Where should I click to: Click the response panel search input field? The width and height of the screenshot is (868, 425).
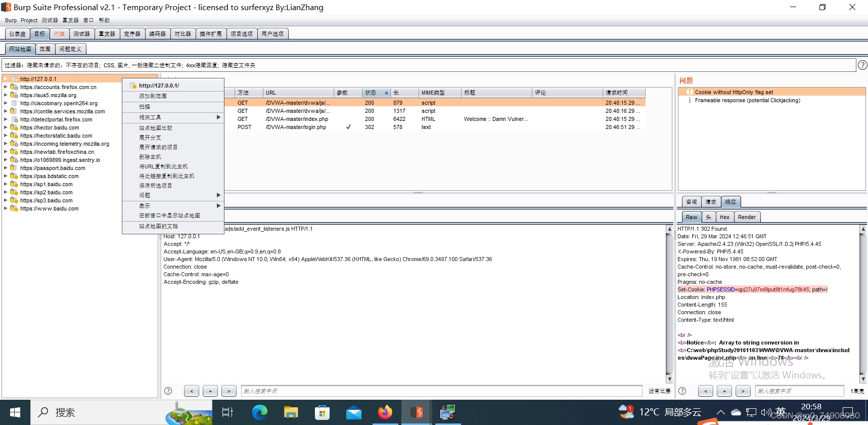click(800, 391)
